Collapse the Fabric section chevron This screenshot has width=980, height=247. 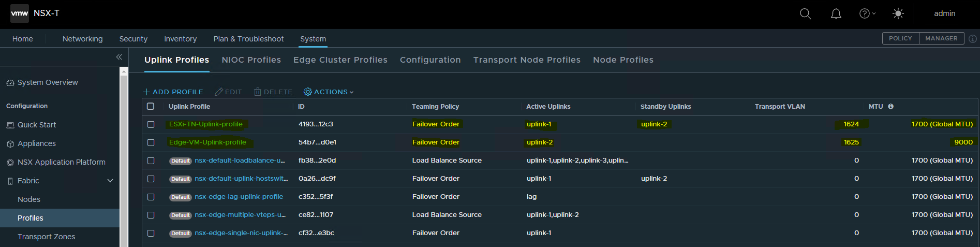(x=110, y=181)
